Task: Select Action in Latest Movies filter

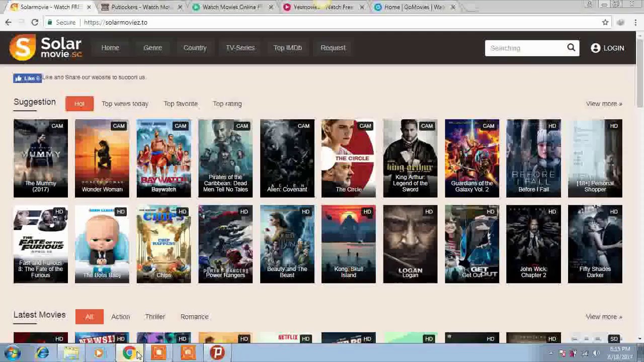Action: pos(120,317)
